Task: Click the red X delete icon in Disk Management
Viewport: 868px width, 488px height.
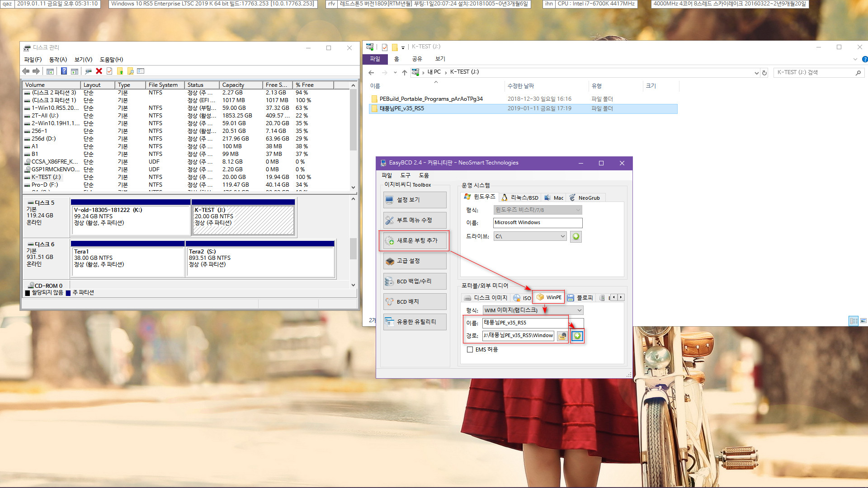Action: [x=99, y=71]
